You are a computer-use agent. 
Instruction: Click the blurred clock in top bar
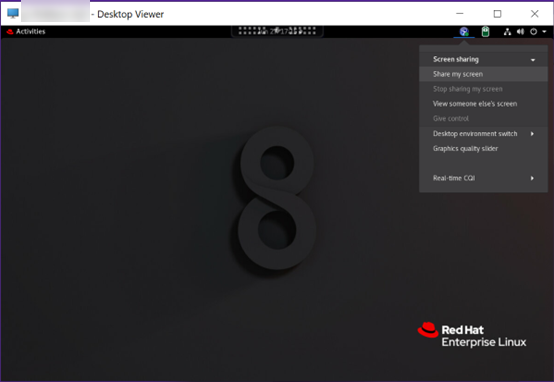point(277,31)
